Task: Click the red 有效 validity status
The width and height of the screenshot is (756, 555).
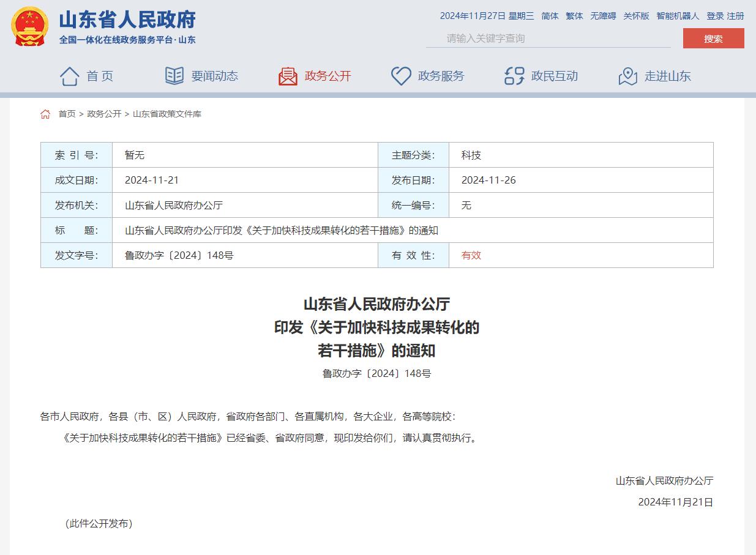Action: (471, 256)
